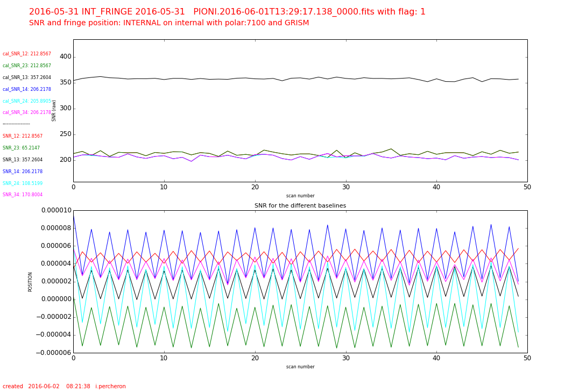Click the upper plot's scan number axis label

pyautogui.click(x=300, y=196)
